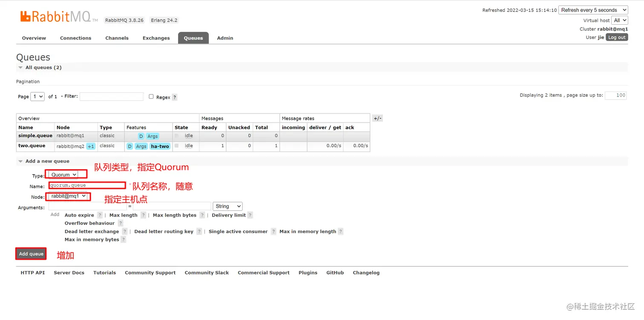Sort the table by Total column

click(x=262, y=127)
